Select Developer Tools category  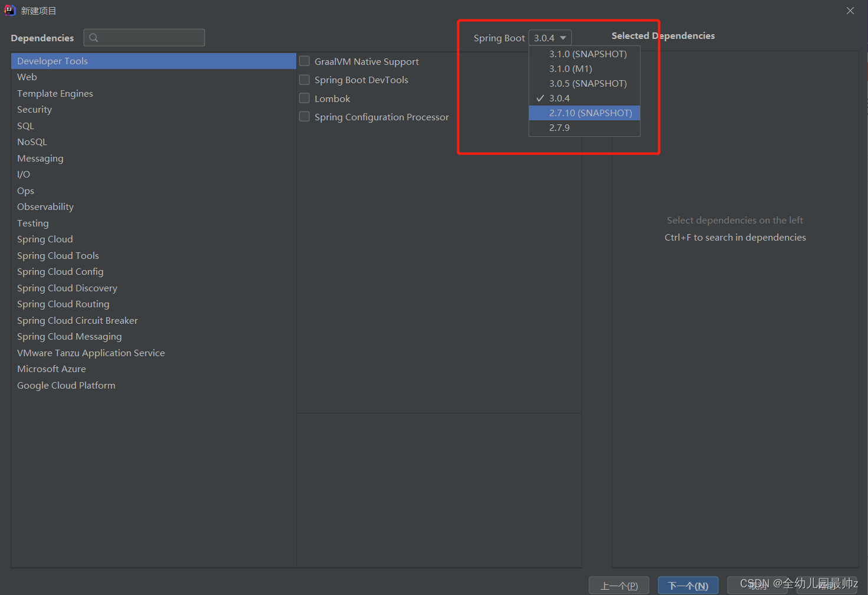154,61
